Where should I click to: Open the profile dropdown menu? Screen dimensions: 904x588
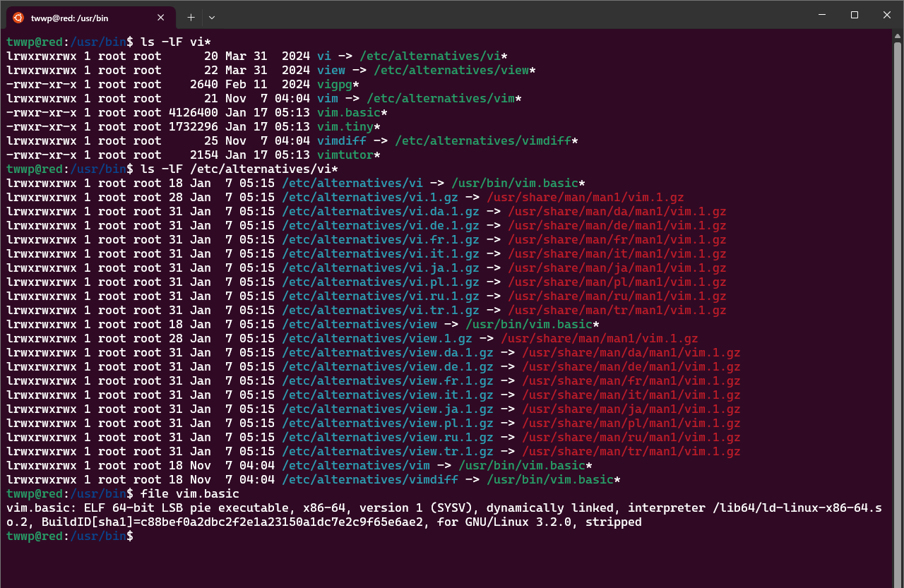pos(212,17)
